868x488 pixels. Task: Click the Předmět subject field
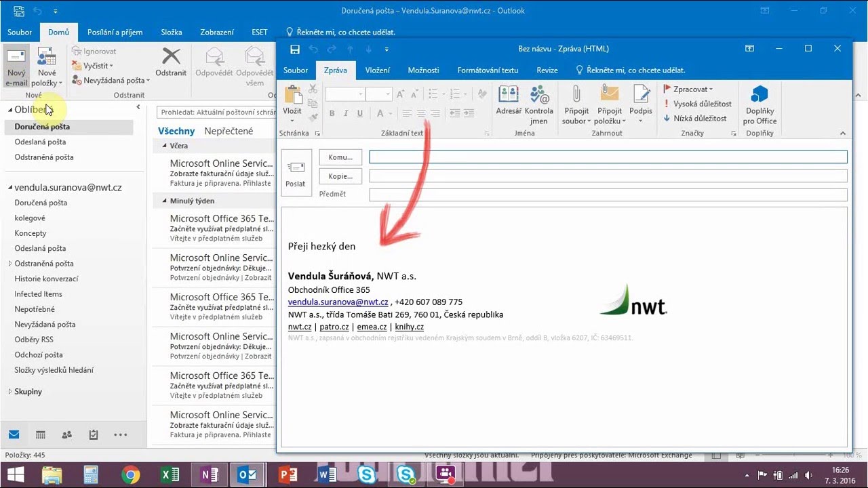(608, 195)
